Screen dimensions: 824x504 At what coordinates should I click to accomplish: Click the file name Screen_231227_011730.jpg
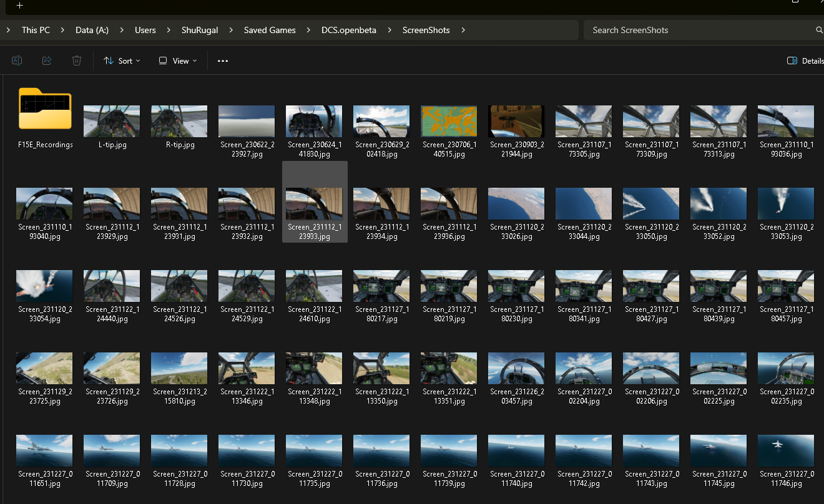247,478
